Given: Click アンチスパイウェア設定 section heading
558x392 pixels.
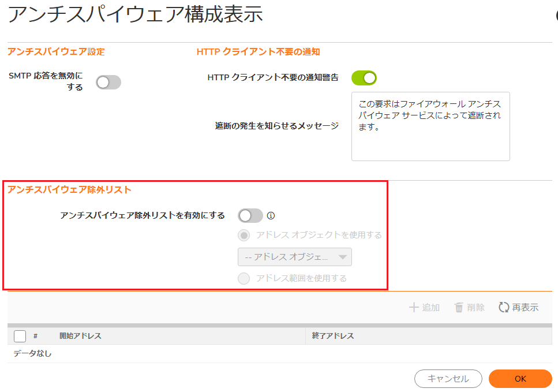Looking at the screenshot, I should pos(56,52).
